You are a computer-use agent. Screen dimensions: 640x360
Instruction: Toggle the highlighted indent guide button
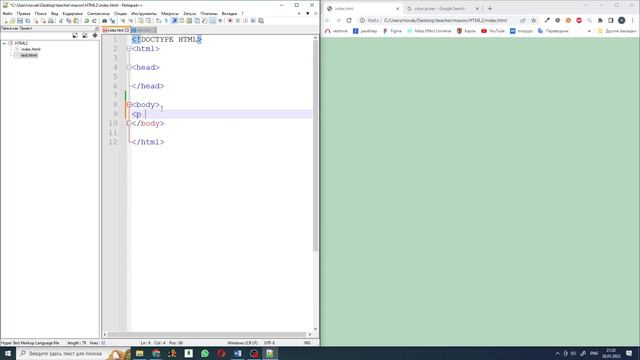tap(174, 20)
